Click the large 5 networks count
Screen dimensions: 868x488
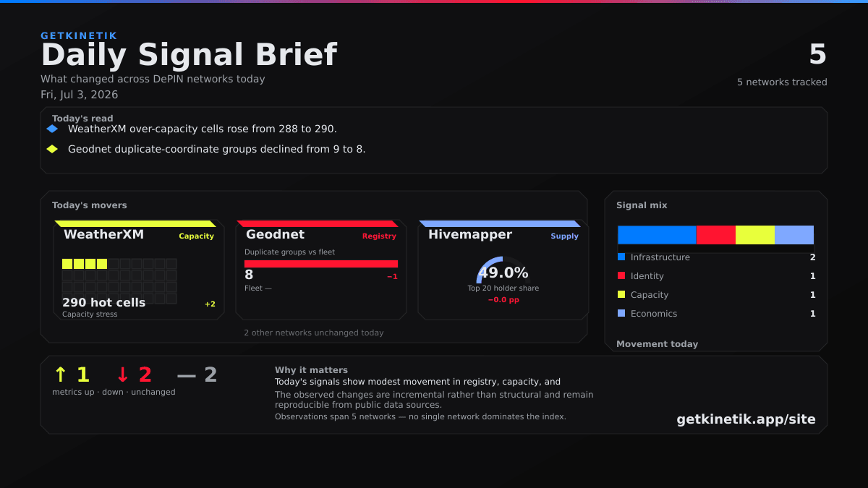pyautogui.click(x=817, y=55)
